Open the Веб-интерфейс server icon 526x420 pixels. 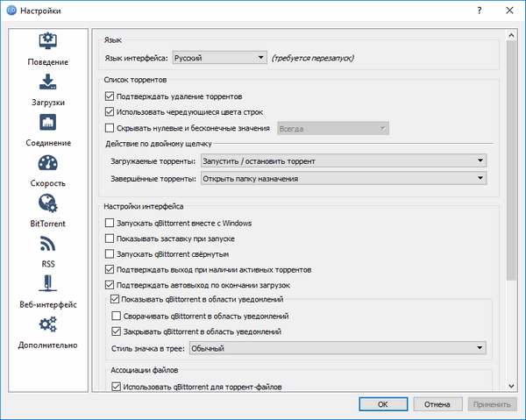coord(48,283)
